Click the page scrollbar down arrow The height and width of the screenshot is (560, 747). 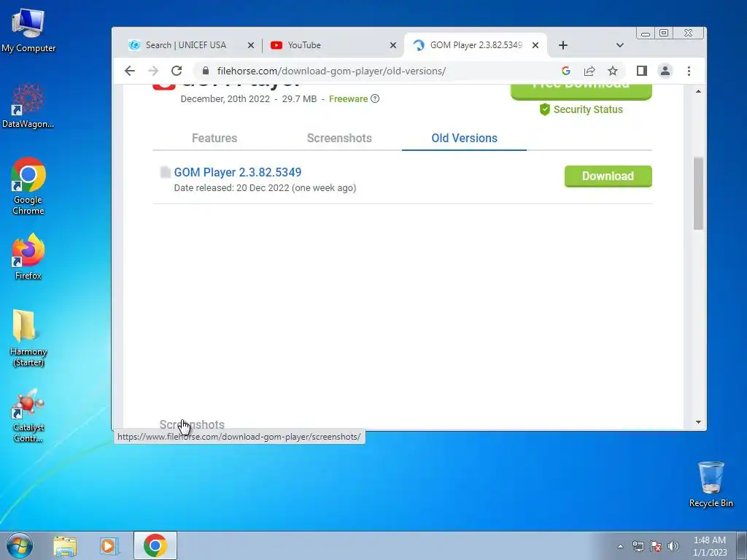click(x=698, y=422)
